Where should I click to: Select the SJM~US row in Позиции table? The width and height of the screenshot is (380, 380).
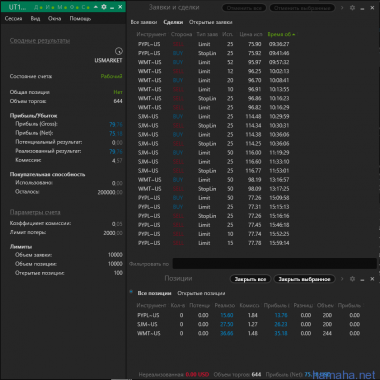(x=248, y=324)
